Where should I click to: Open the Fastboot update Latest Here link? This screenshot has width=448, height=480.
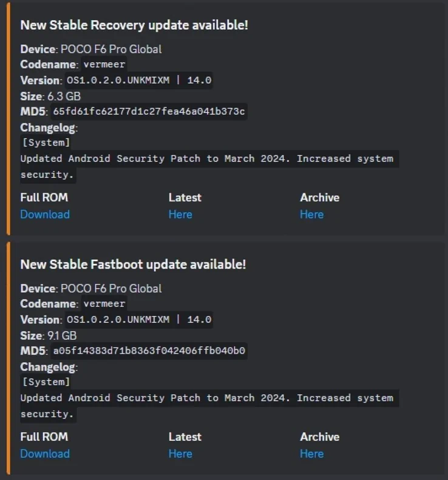(x=180, y=454)
